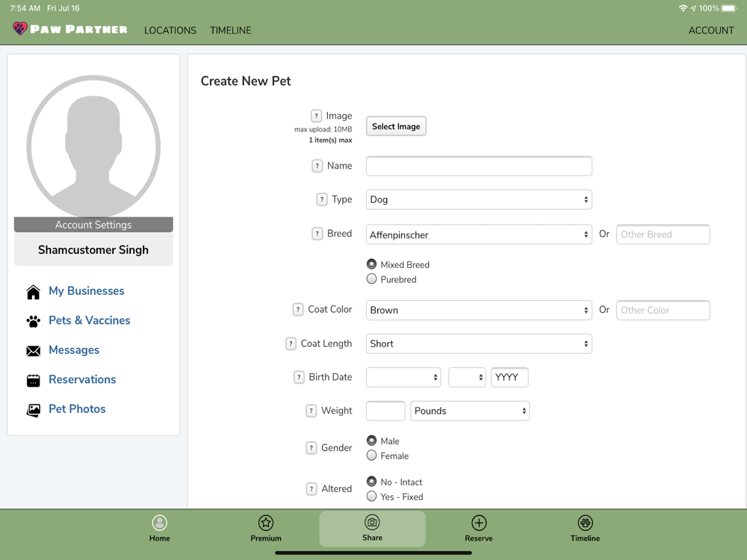Tap the Premium star icon in bottom bar
The height and width of the screenshot is (560, 747).
[266, 523]
